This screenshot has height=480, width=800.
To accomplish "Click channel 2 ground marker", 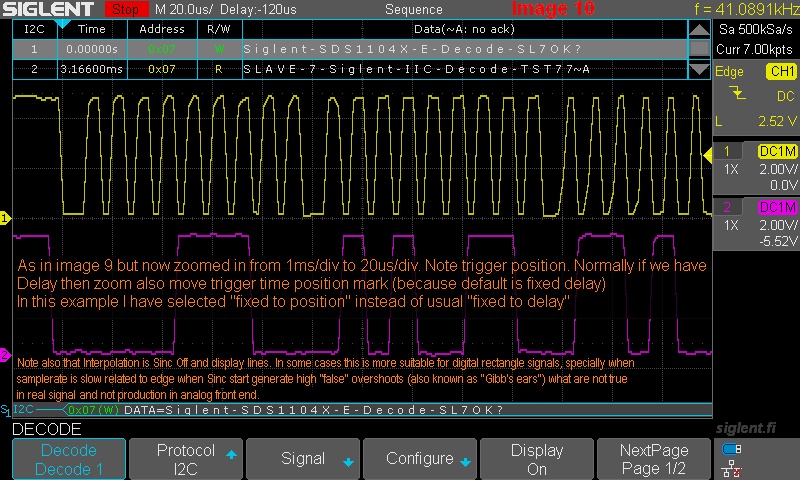I will pos(5,355).
